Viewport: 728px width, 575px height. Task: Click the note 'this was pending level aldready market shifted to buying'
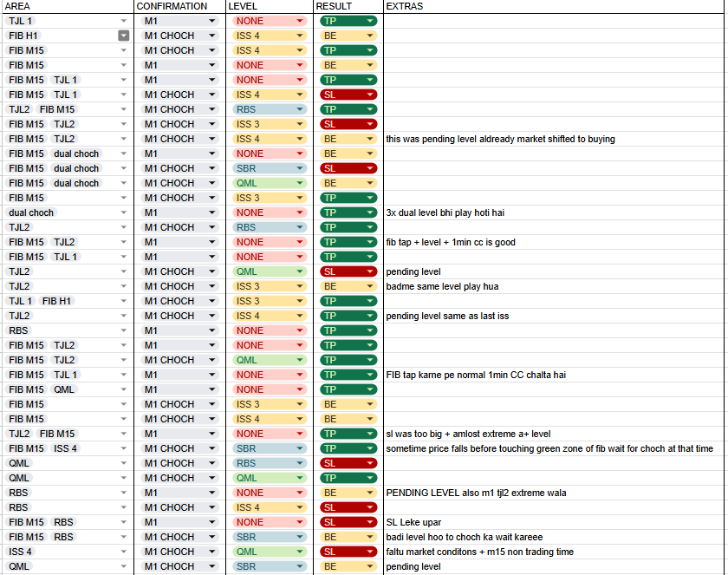coord(501,139)
